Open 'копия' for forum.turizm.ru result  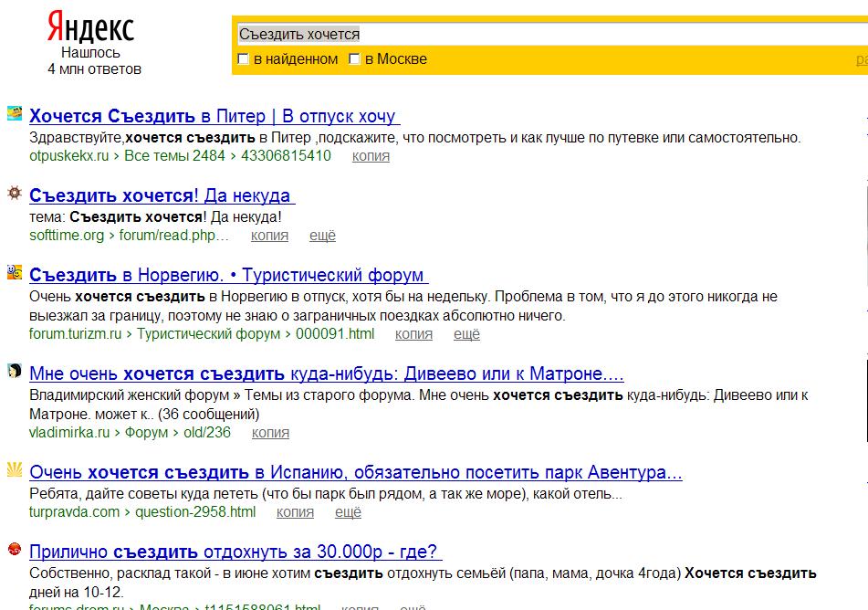[x=414, y=334]
